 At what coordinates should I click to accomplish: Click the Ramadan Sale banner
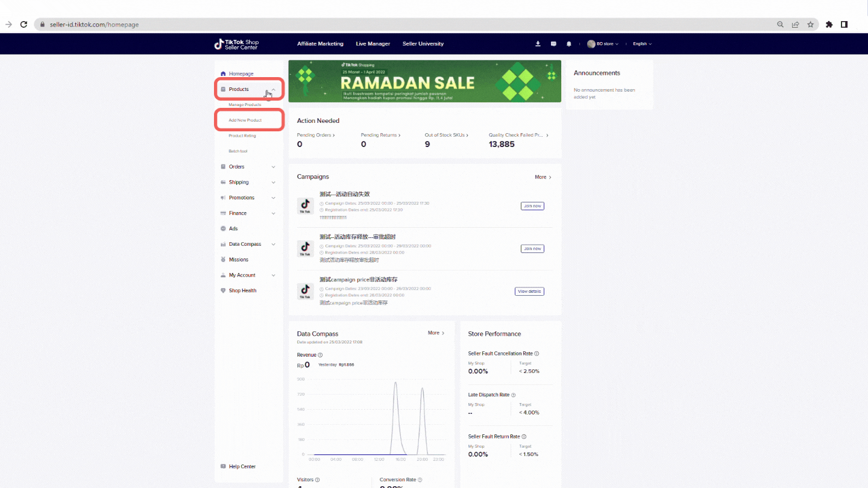(424, 81)
